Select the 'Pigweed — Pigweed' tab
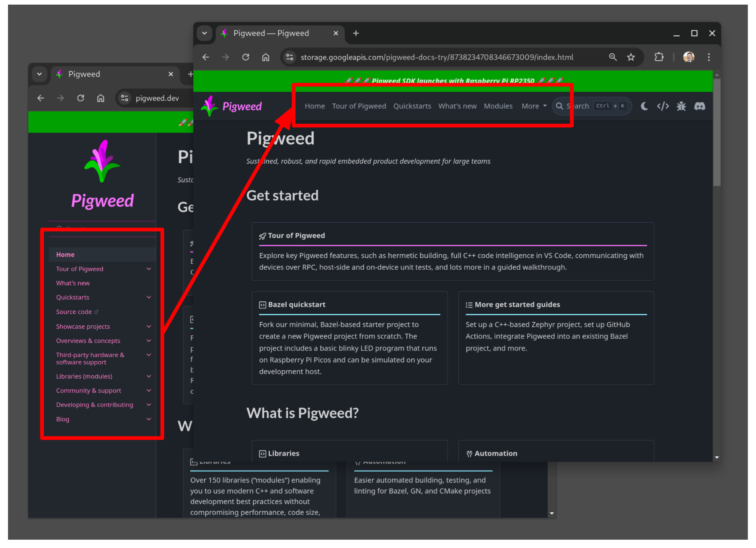 click(280, 33)
